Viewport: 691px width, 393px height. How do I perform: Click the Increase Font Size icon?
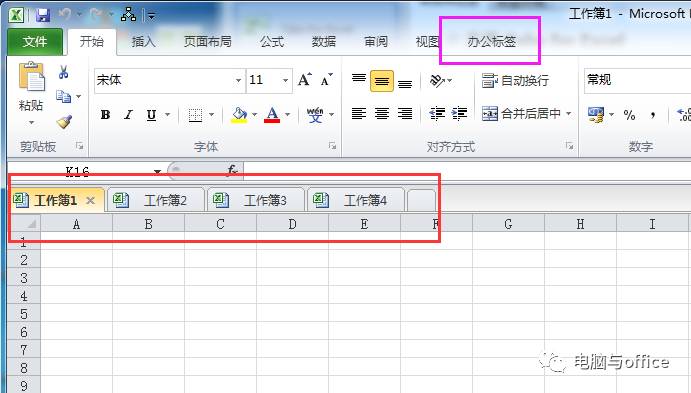pos(305,80)
